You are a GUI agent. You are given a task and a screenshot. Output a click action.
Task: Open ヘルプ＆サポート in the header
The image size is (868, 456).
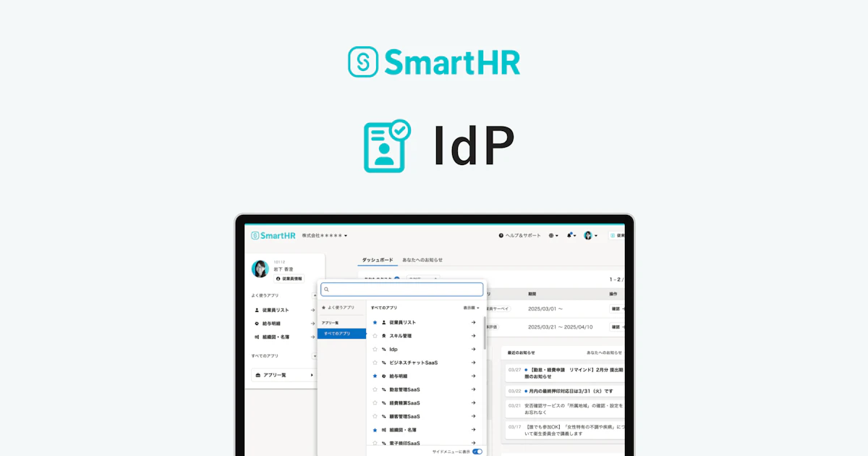pos(519,235)
